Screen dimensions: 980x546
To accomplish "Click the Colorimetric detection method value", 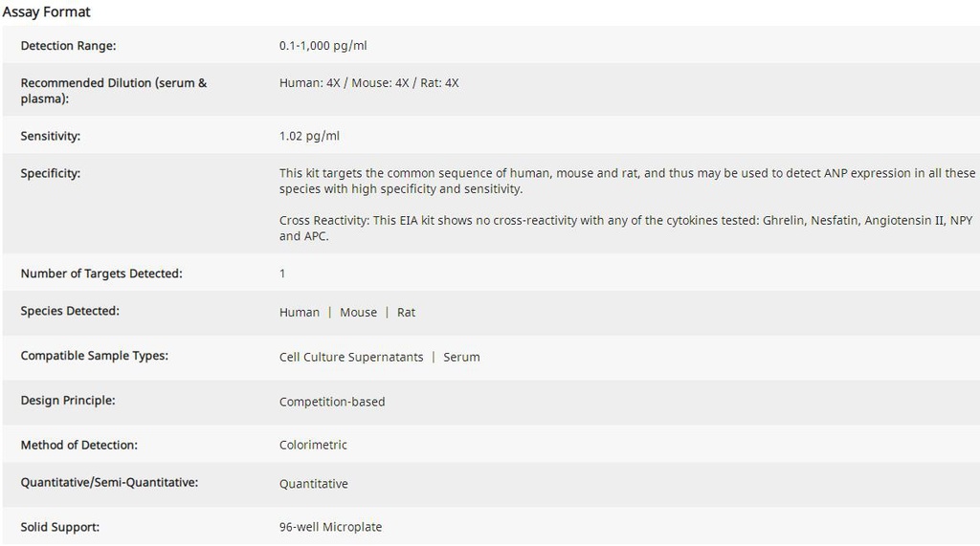I will [x=313, y=445].
